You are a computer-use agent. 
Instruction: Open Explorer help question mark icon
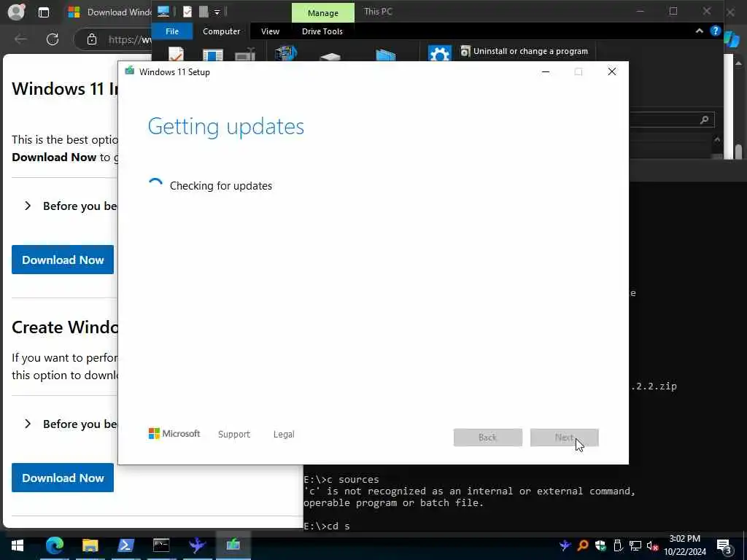715,31
